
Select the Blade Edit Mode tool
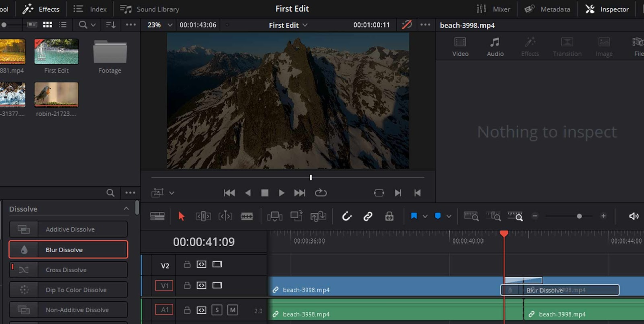point(247,216)
